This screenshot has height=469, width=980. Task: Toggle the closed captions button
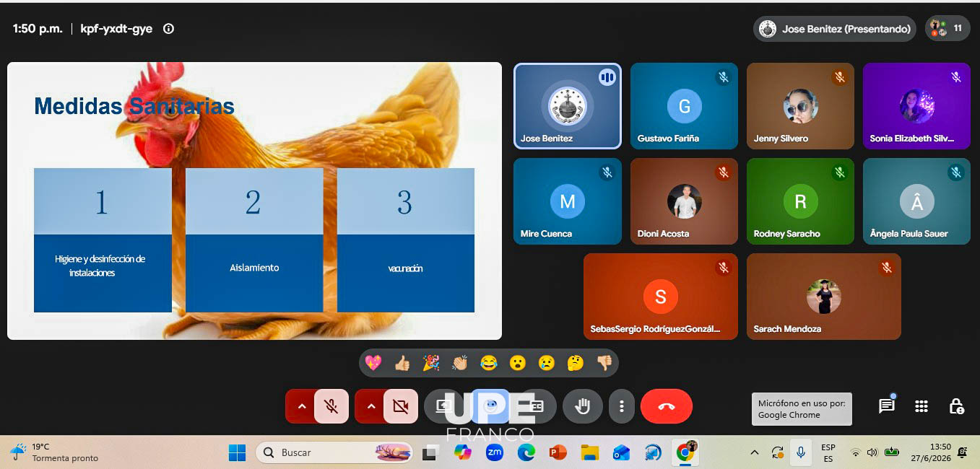pyautogui.click(x=537, y=406)
